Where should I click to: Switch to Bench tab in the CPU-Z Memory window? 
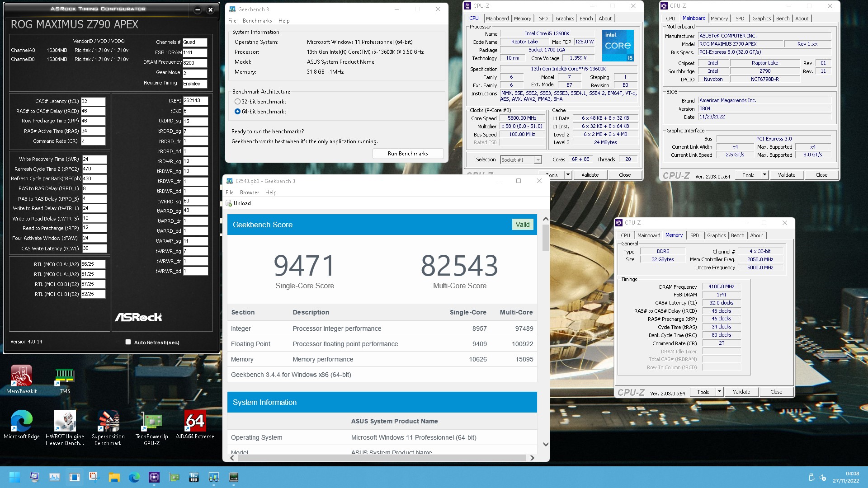[737, 235]
